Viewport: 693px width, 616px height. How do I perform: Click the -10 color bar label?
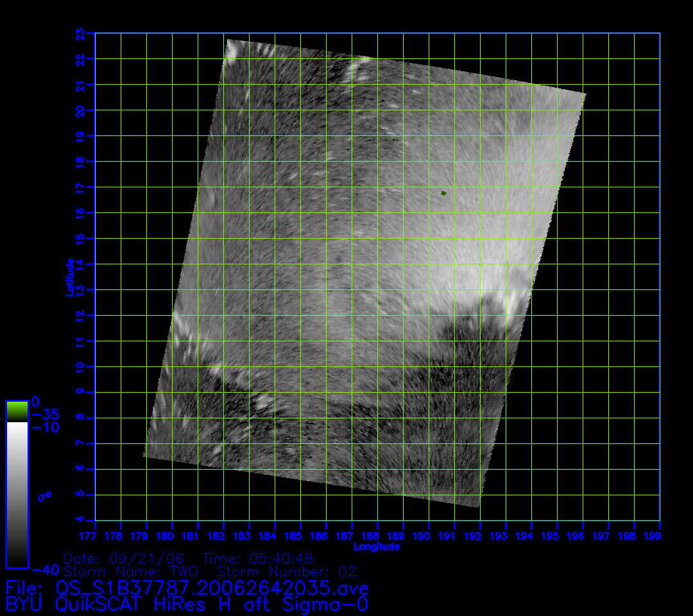[45, 427]
